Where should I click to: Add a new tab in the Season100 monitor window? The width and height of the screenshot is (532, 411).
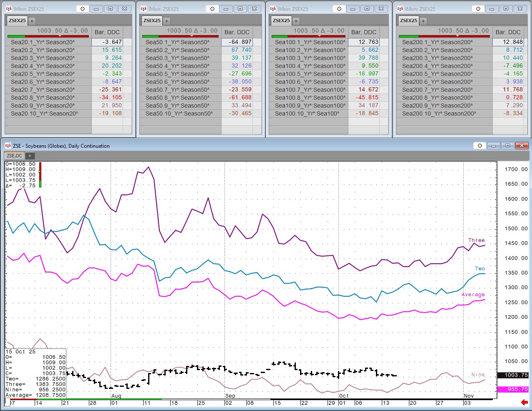[x=296, y=20]
